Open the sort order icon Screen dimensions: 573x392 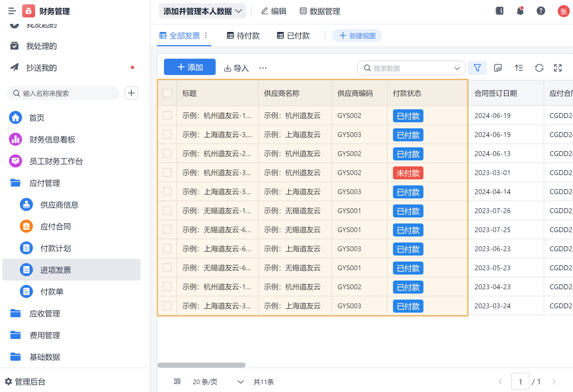pos(518,68)
